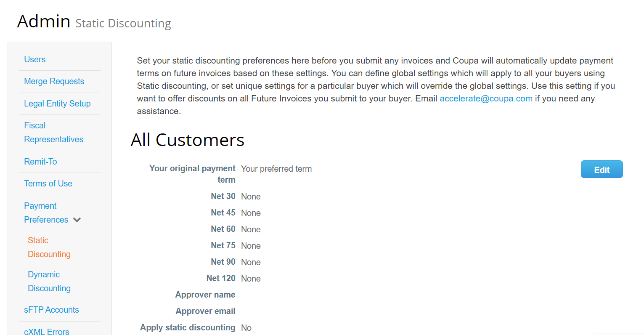Click the Net 30 value None
This screenshot has height=335, width=644.
pos(251,197)
